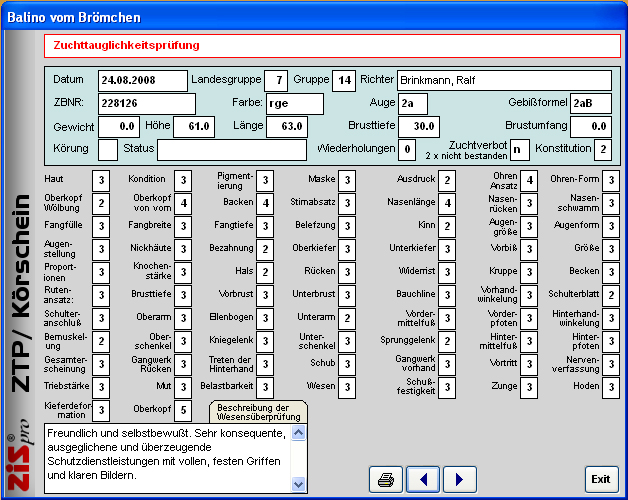Select the Höhe value 61.0
Viewport: 628px width, 500px height.
pyautogui.click(x=193, y=127)
